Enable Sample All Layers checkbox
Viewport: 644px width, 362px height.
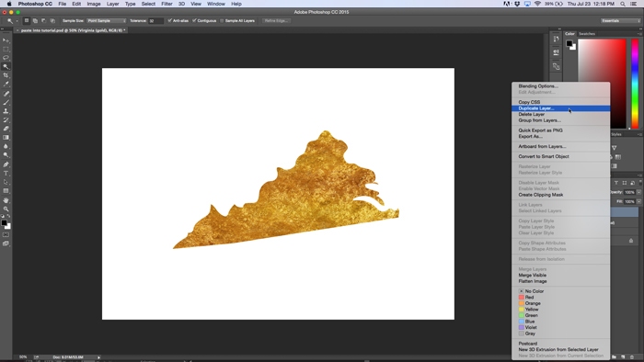[x=222, y=20]
